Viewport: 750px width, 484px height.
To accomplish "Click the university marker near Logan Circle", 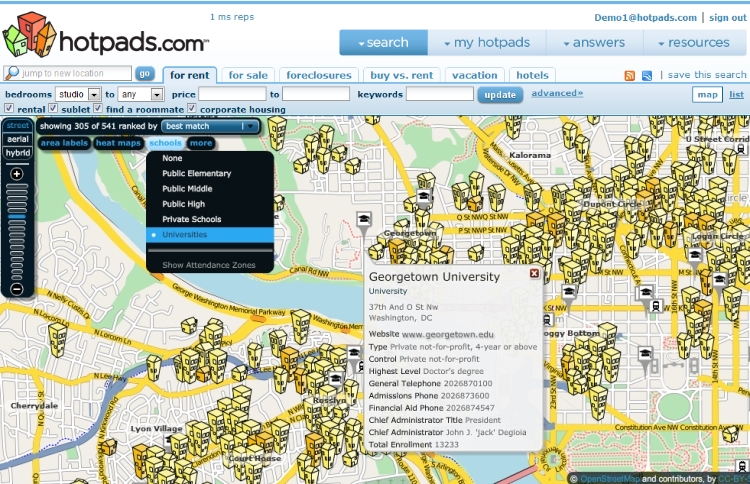I will tap(695, 256).
